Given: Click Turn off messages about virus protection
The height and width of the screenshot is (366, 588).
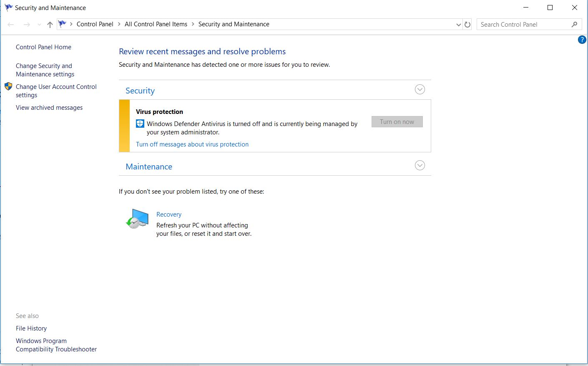Looking at the screenshot, I should 192,144.
